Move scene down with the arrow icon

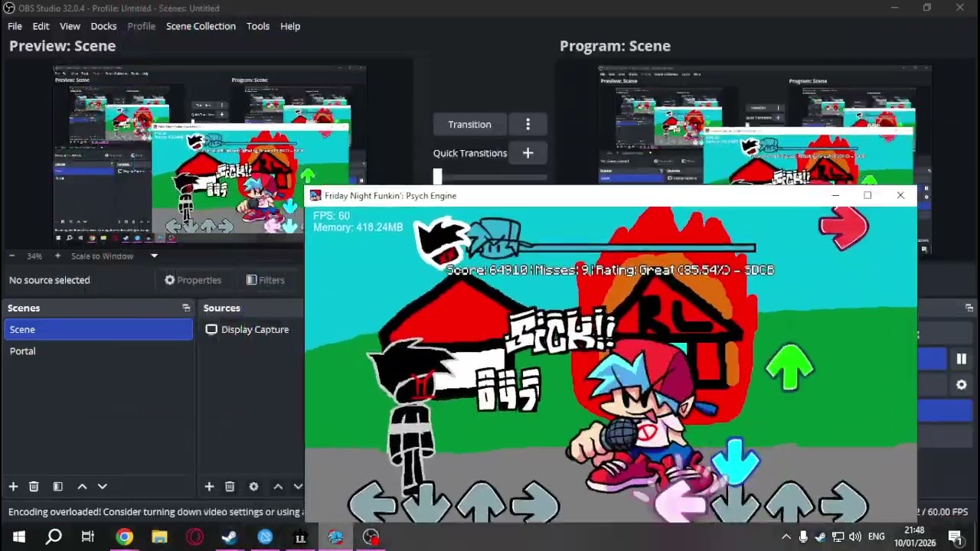point(102,487)
